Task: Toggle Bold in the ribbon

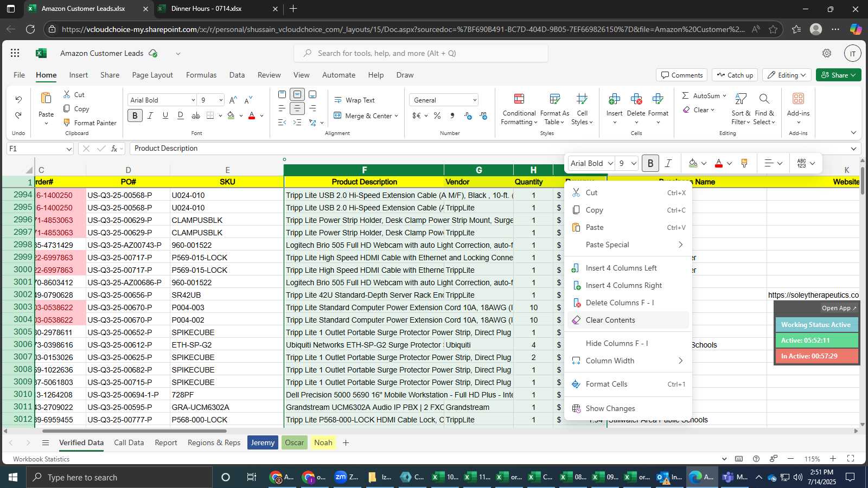Action: (135, 115)
